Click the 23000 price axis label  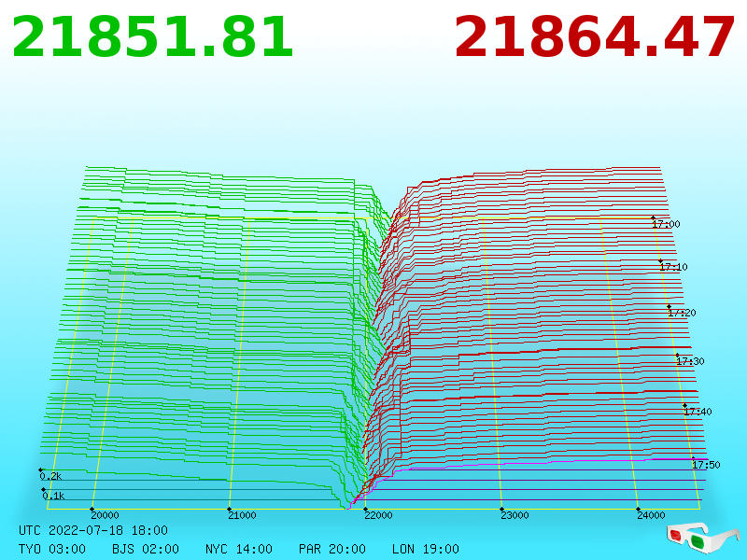[x=514, y=515]
